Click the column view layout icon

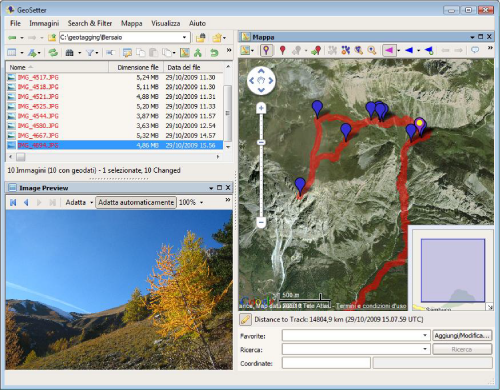click(x=12, y=52)
